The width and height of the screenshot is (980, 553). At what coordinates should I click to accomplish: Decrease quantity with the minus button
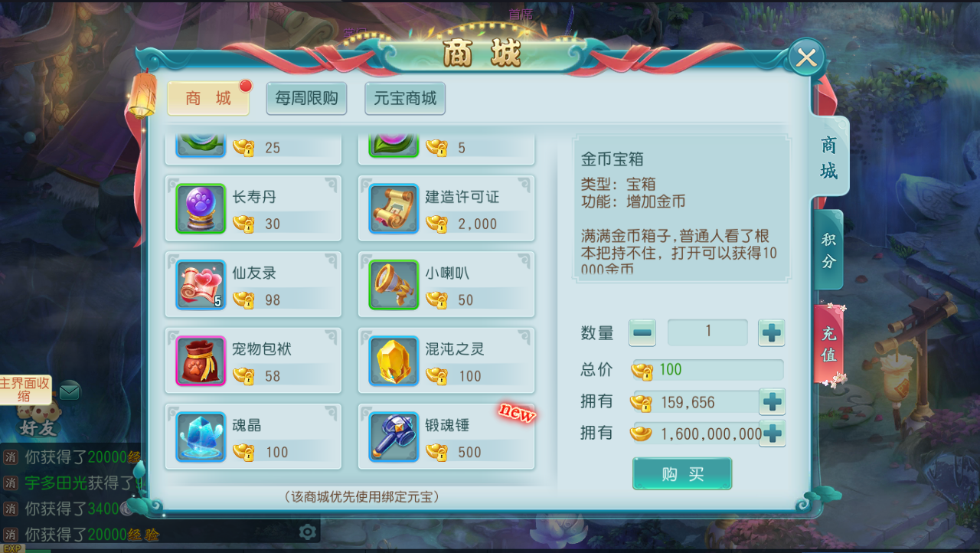click(x=642, y=332)
